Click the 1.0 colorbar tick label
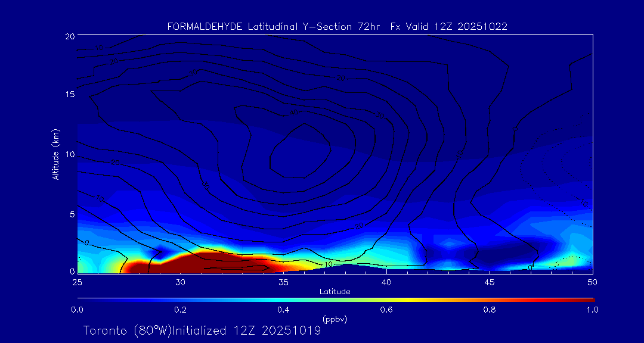This screenshot has width=644, height=343. pos(592,310)
